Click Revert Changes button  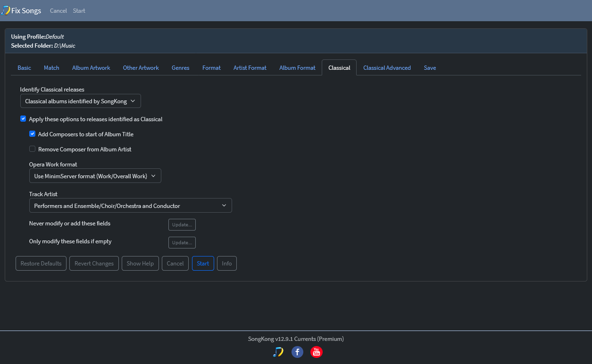click(x=94, y=264)
